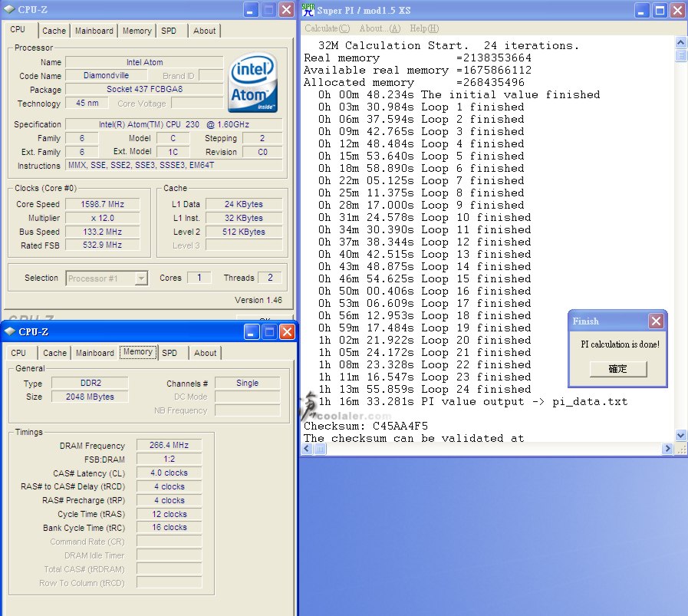Open Help menu in Super PI
Image resolution: width=688 pixels, height=616 pixels.
click(424, 28)
